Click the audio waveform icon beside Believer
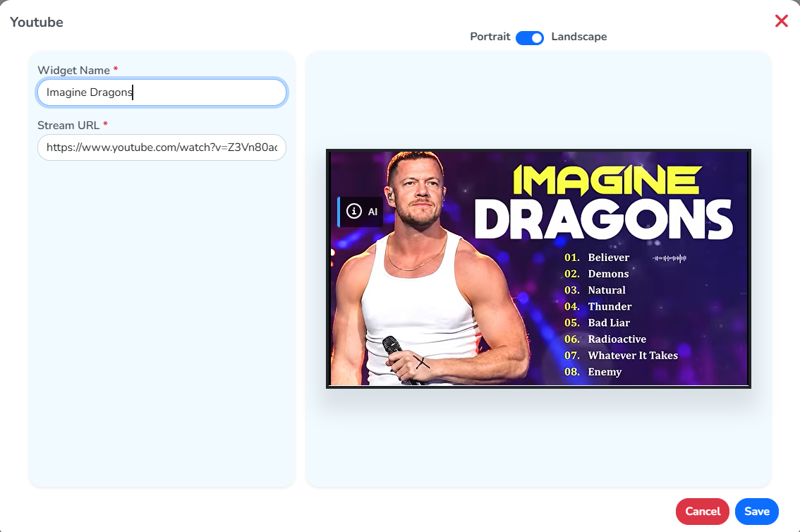800x532 pixels. pyautogui.click(x=669, y=259)
